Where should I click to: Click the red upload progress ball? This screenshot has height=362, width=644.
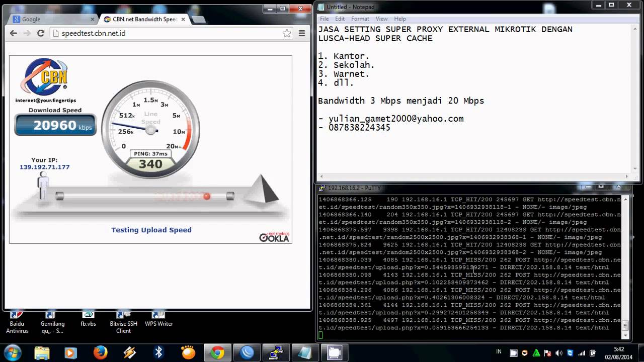tap(206, 196)
